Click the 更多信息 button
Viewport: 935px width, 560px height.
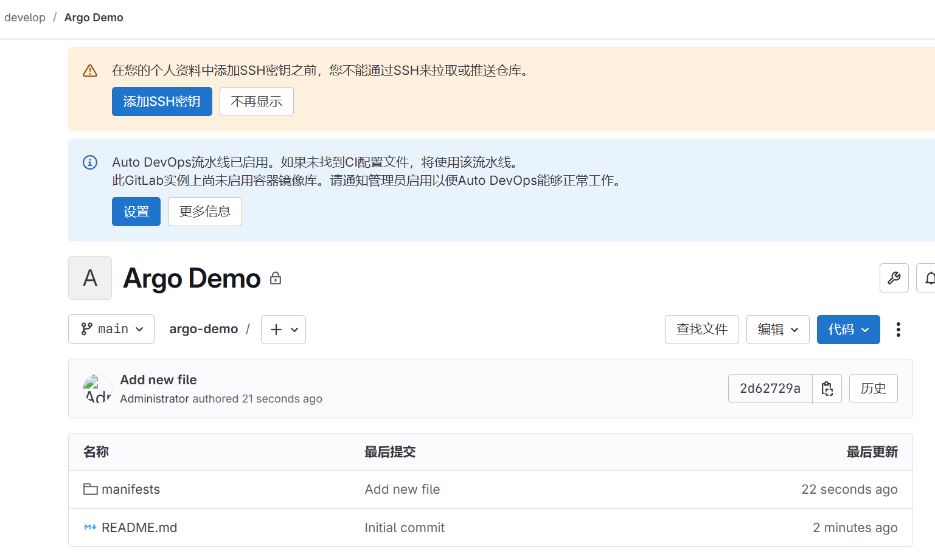(x=205, y=212)
